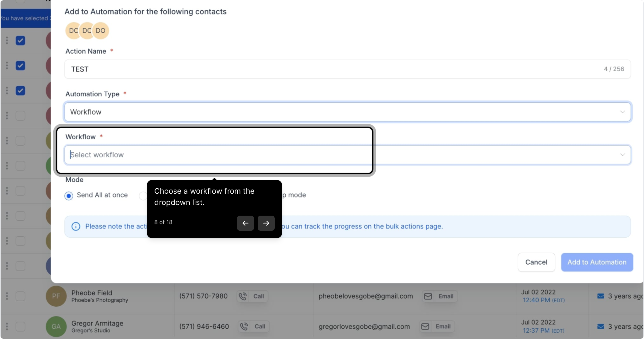Click the Email envelope icon for Gregor Armitage

tap(425, 326)
